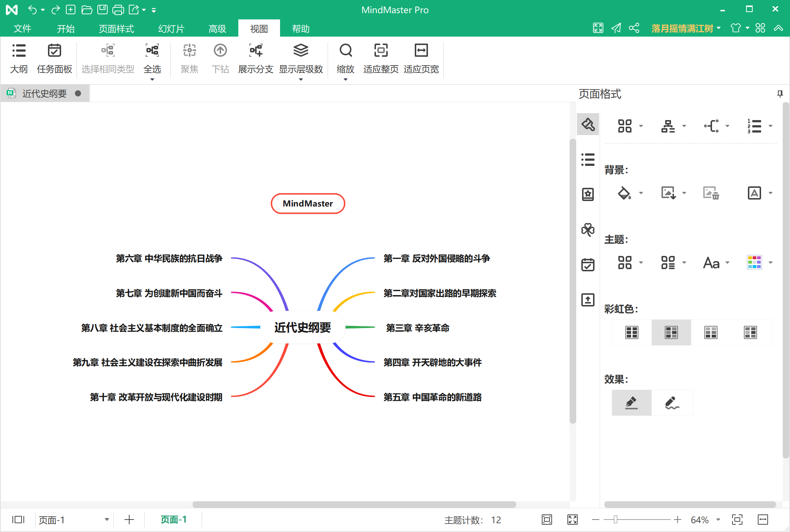Select the floating MindMaster topic

(x=308, y=204)
